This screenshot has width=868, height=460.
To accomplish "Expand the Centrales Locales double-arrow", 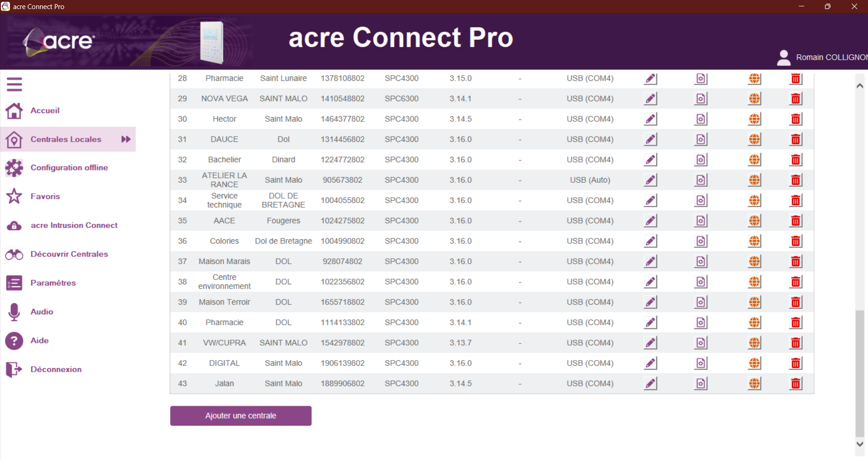I will coord(126,139).
